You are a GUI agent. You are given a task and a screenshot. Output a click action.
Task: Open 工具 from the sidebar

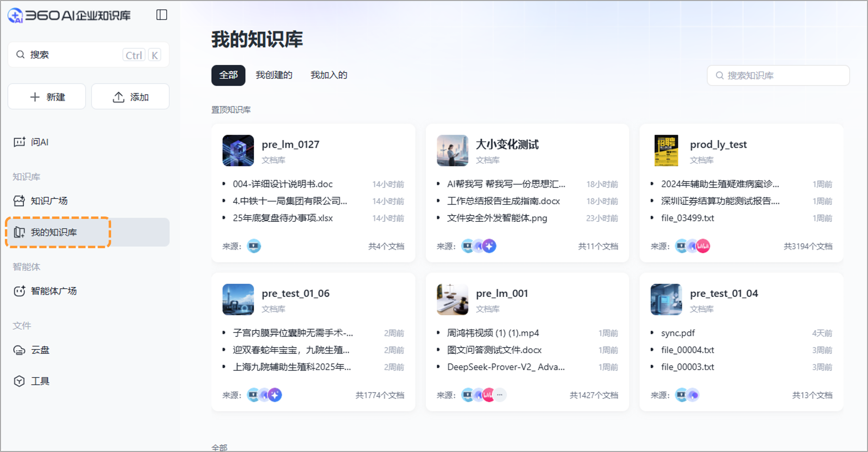(40, 381)
